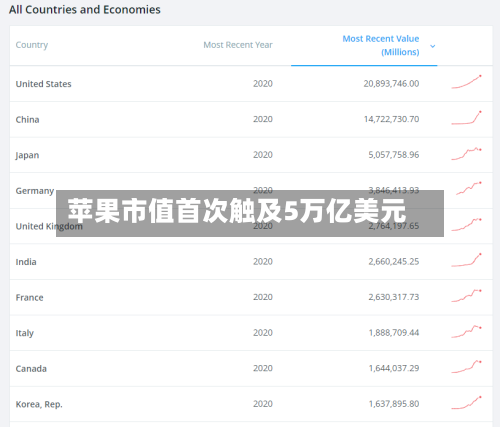Select the value 1,888,709.44
The width and height of the screenshot is (500, 427).
[393, 333]
